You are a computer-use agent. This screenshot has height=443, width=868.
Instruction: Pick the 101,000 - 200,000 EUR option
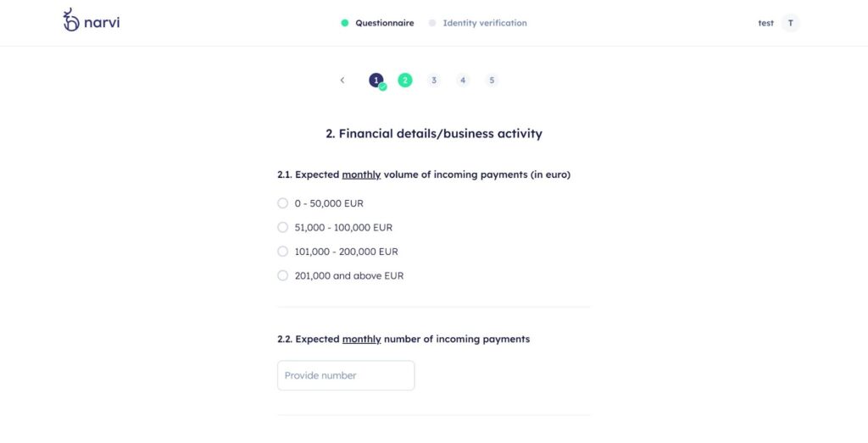pyautogui.click(x=283, y=252)
